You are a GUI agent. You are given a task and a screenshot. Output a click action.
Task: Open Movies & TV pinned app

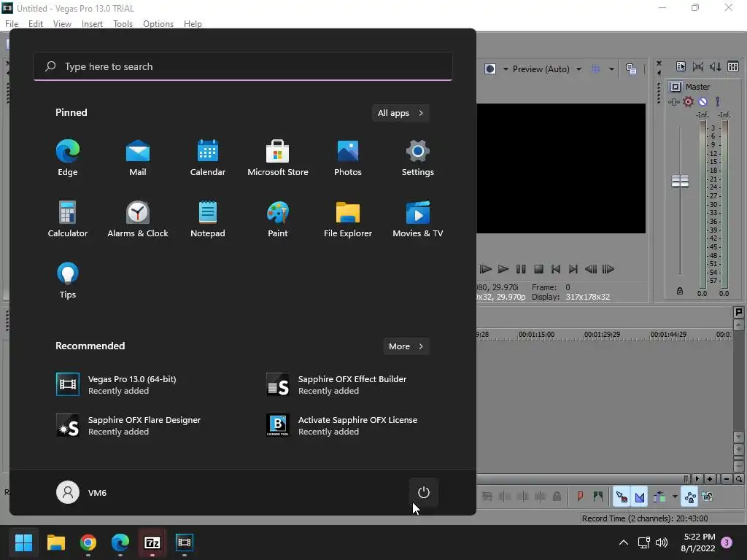click(x=418, y=219)
